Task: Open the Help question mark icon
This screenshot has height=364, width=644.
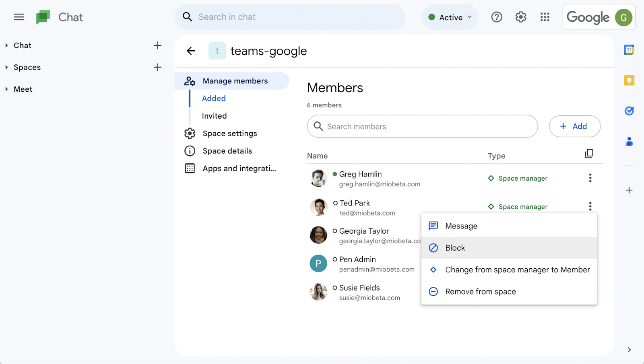Action: (497, 17)
